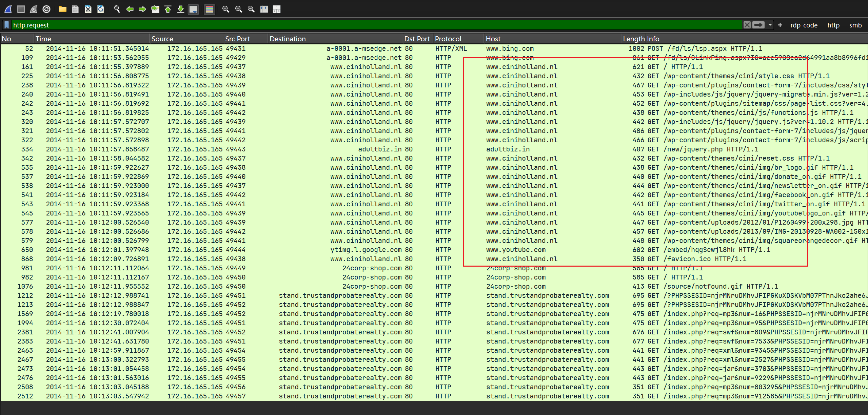This screenshot has height=415, width=868.
Task: Click the plus to add filter button
Action: coord(780,25)
